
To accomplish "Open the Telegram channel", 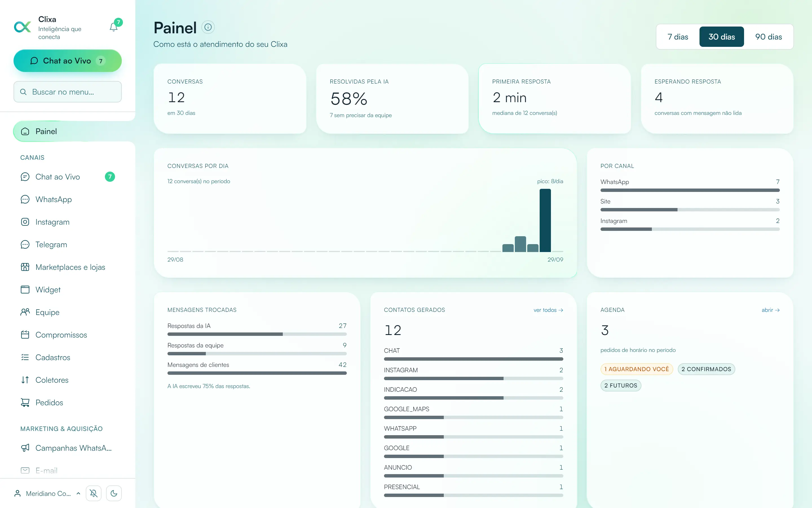I will 67,244.
